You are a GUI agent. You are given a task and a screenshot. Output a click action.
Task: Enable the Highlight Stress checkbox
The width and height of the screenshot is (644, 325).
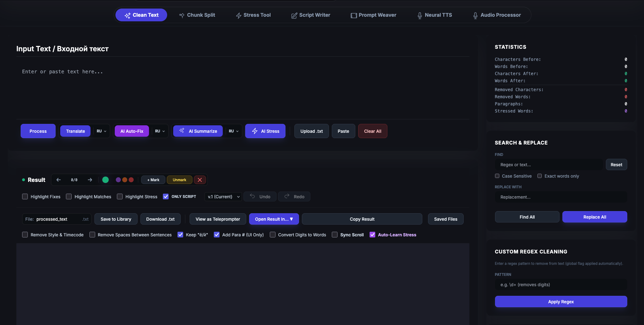(120, 196)
